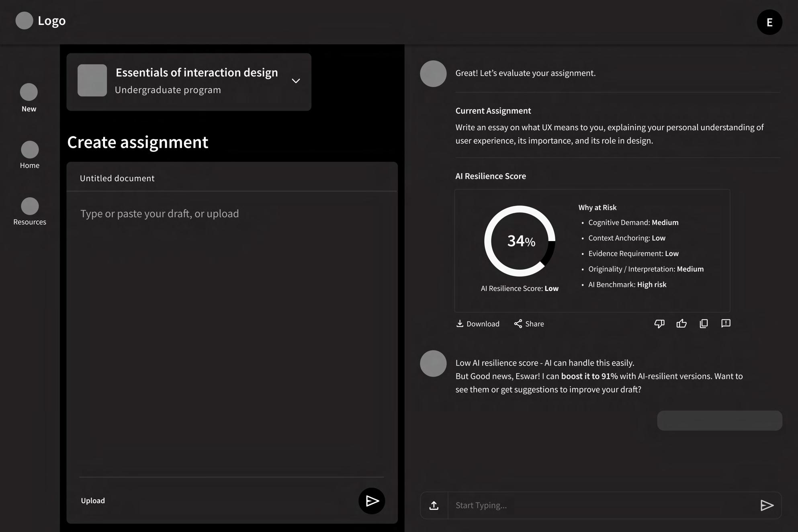
Task: Click the thumbs up feedback icon
Action: click(x=681, y=323)
